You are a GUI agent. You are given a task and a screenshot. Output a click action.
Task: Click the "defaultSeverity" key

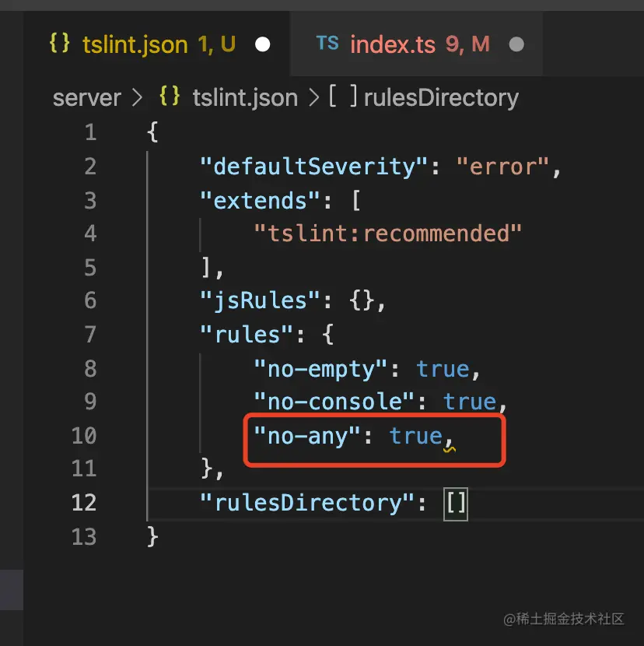(313, 167)
